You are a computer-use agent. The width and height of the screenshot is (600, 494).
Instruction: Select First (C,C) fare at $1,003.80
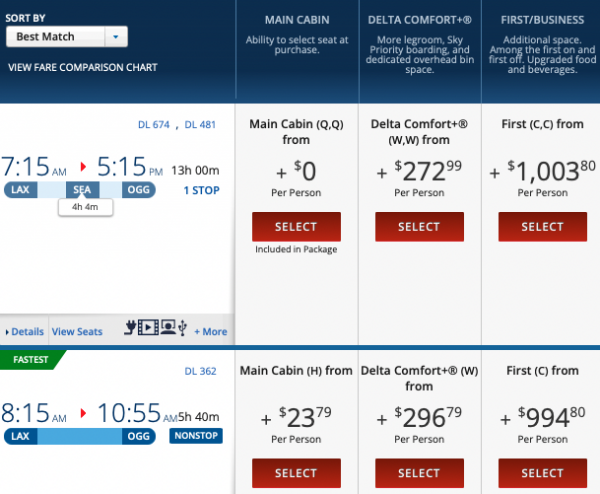click(542, 226)
